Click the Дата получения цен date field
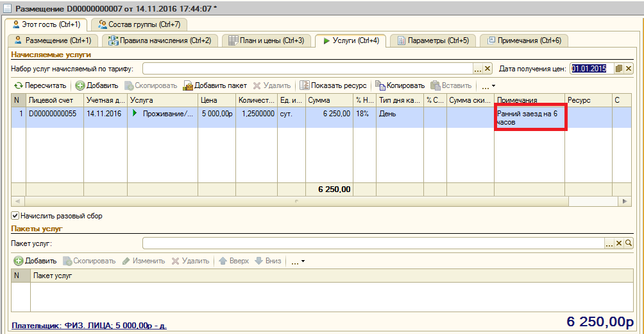644x334 pixels. click(592, 69)
